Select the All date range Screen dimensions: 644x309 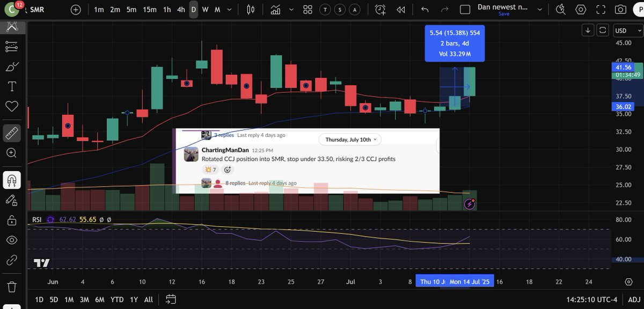pyautogui.click(x=149, y=299)
